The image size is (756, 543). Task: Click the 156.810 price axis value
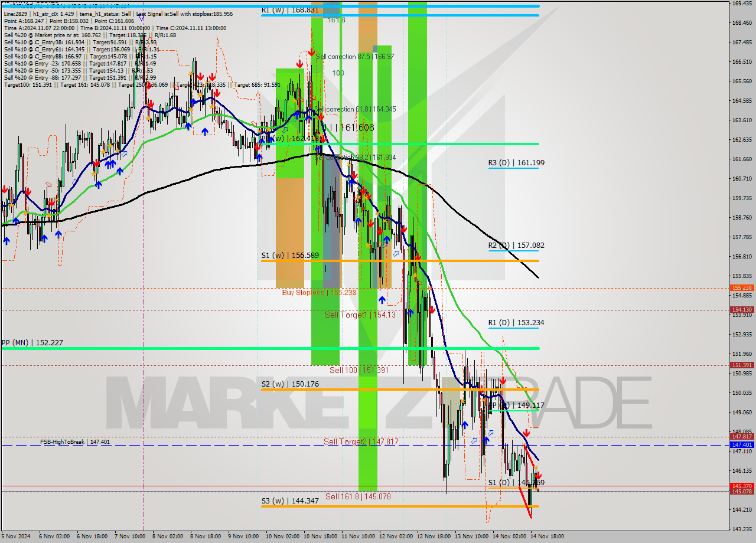[742, 256]
